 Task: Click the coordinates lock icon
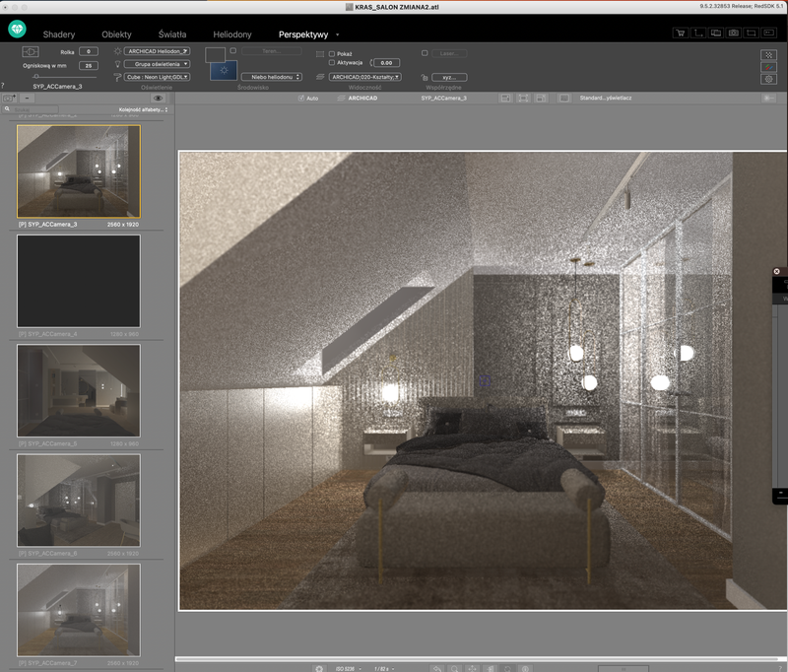425,78
